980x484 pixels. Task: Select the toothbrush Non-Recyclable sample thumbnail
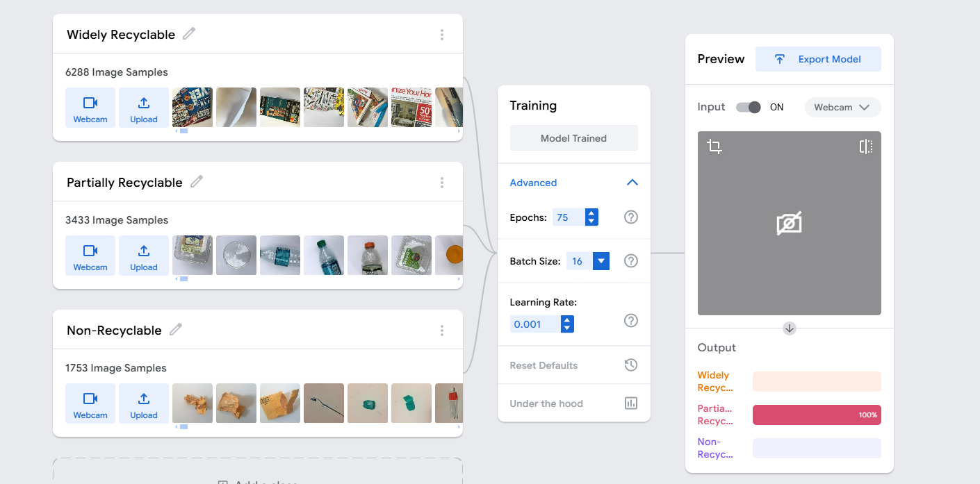coord(324,403)
